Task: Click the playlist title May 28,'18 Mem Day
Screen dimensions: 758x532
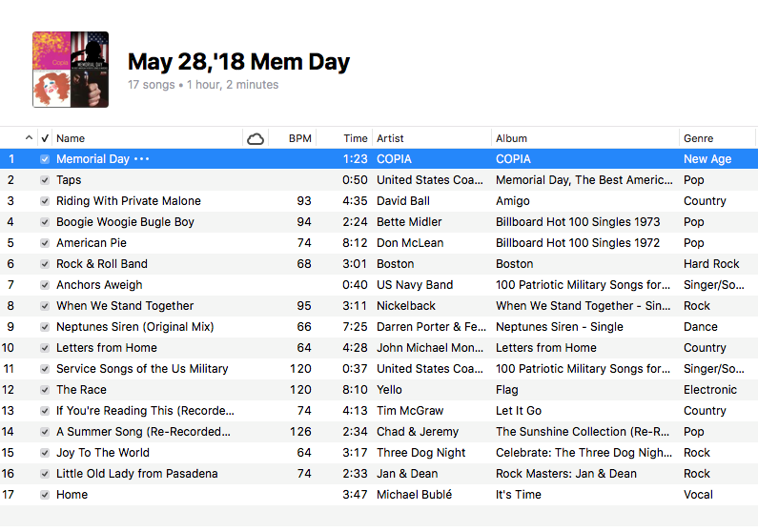Action: (x=238, y=62)
